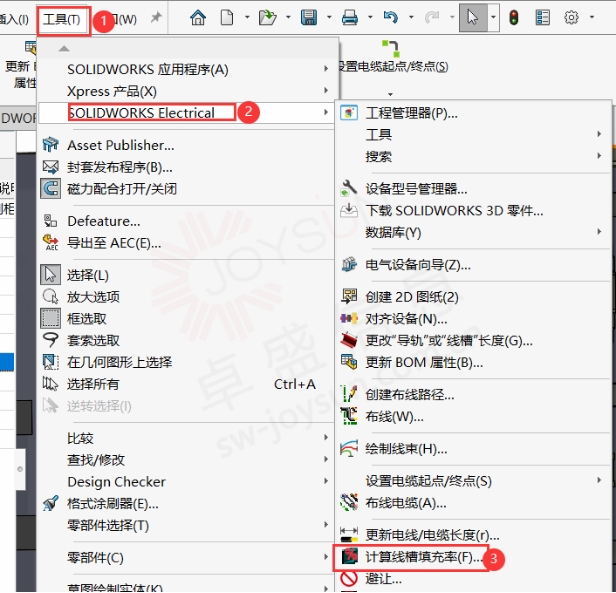Expand the 工具 submenu in Electrical
The image size is (616, 593).
473,135
